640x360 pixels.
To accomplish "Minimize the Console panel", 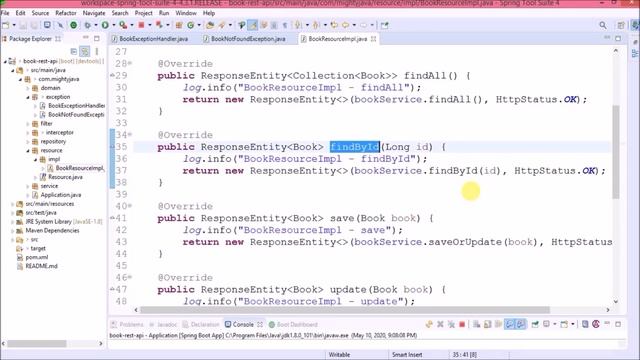I will click(607, 324).
